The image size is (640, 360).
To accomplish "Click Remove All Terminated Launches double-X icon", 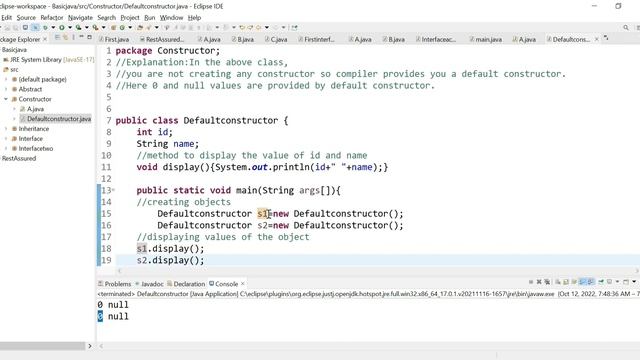I will point(547,282).
